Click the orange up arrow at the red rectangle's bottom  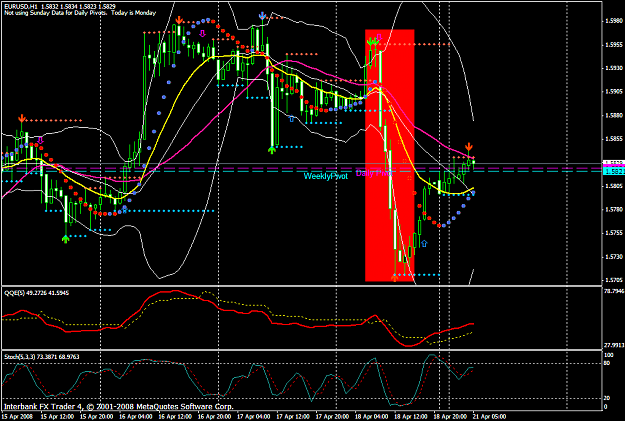(395, 277)
